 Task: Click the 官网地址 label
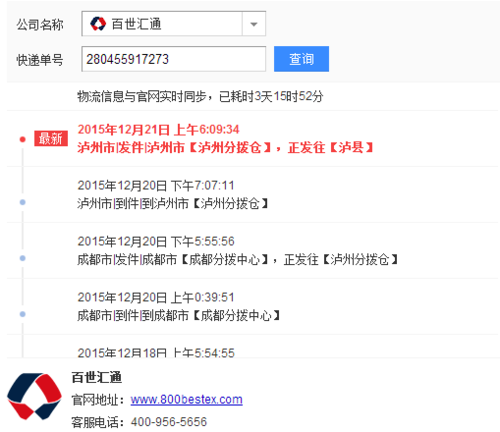[x=98, y=400]
